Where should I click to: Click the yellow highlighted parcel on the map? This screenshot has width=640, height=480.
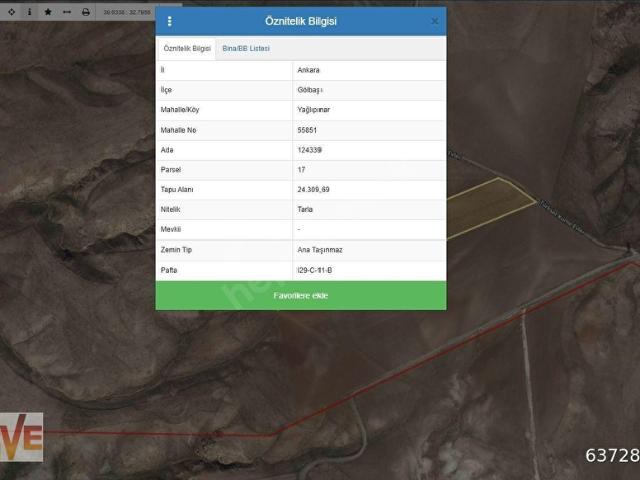pyautogui.click(x=490, y=206)
